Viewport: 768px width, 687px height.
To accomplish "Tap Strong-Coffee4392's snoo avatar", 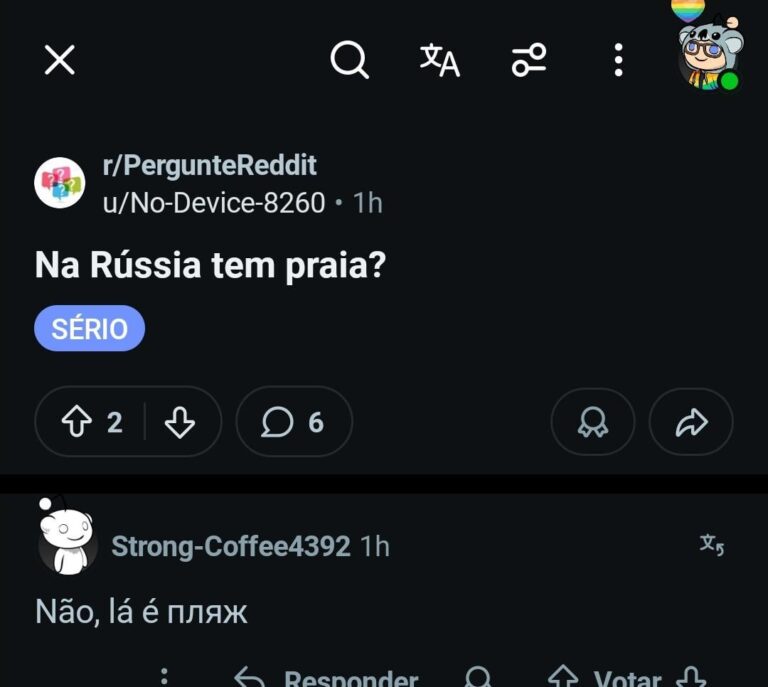I will point(67,540).
